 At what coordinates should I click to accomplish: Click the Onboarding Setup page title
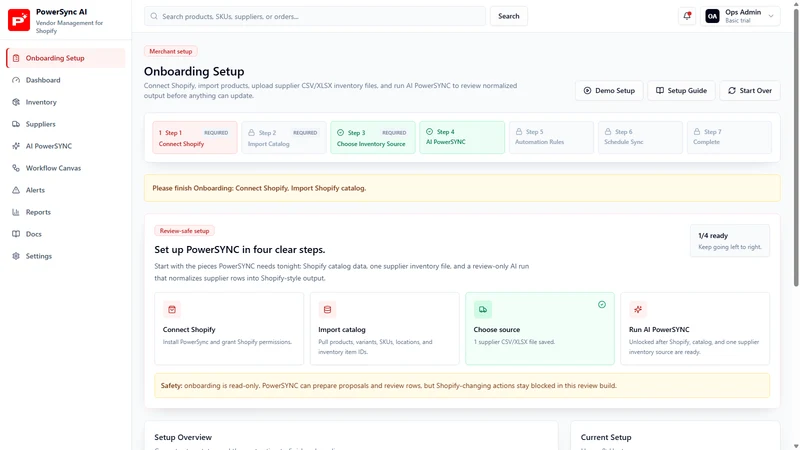[194, 71]
